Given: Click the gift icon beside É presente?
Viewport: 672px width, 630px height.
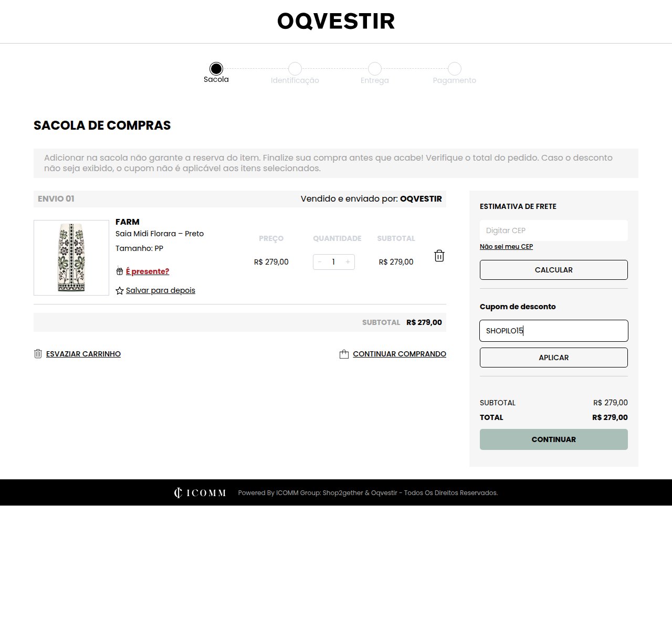Looking at the screenshot, I should 120,271.
